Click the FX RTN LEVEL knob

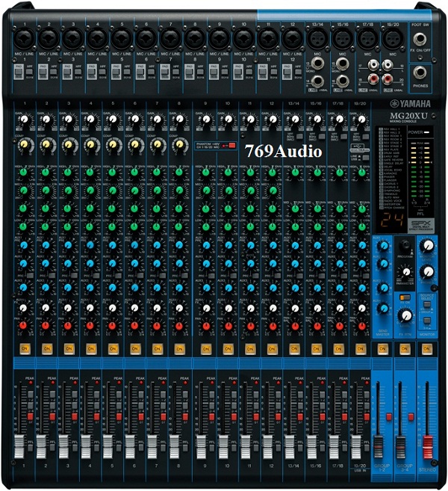[406, 315]
